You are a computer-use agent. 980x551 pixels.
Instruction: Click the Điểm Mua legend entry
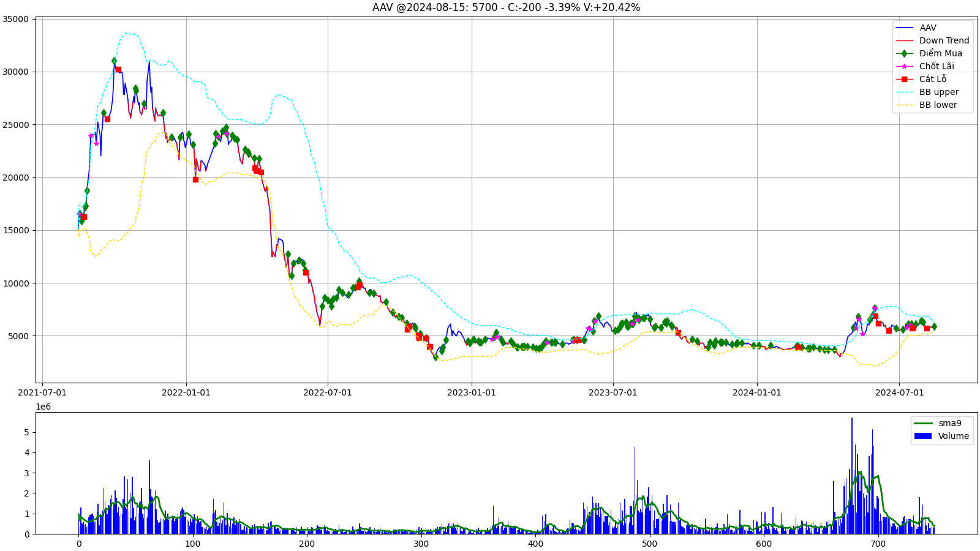[929, 53]
